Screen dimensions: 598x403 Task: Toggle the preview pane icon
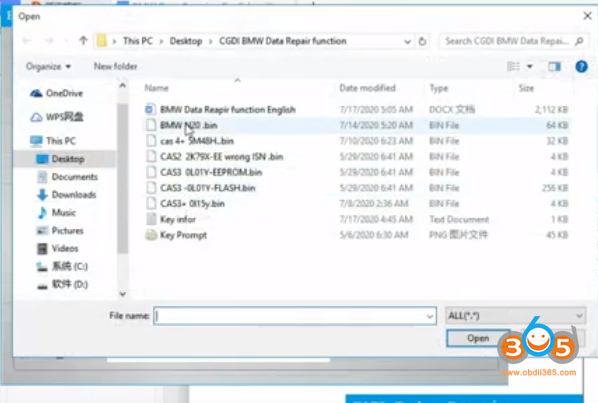(x=554, y=67)
